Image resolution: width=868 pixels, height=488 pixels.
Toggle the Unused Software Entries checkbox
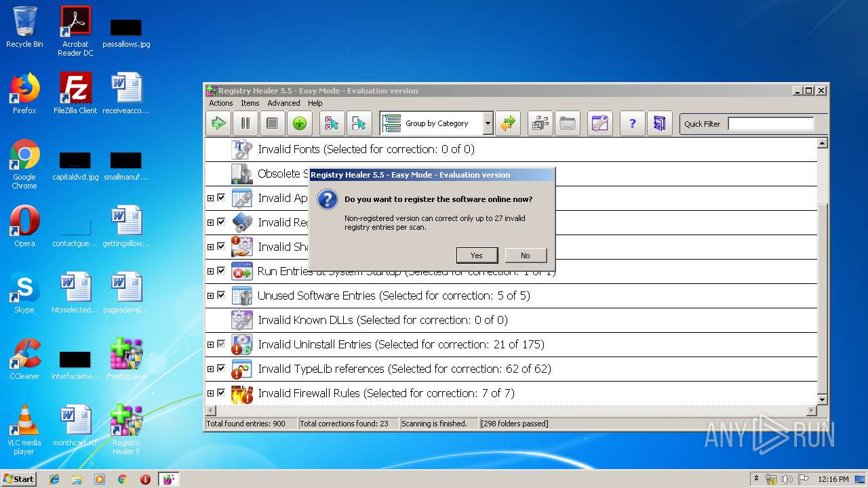click(221, 296)
